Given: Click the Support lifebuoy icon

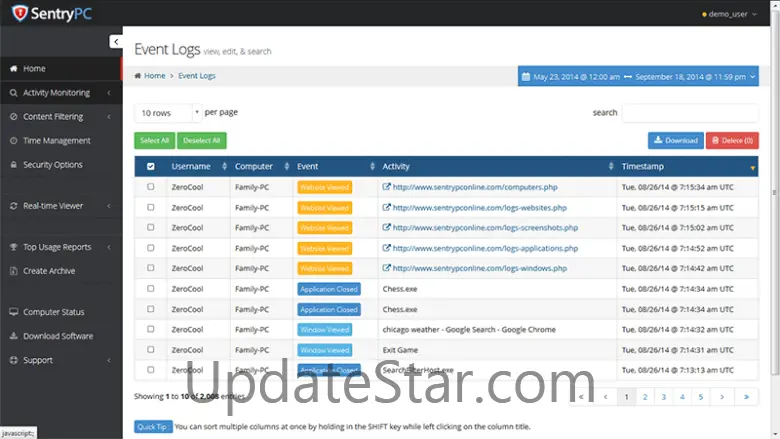Looking at the screenshot, I should pyautogui.click(x=13, y=360).
